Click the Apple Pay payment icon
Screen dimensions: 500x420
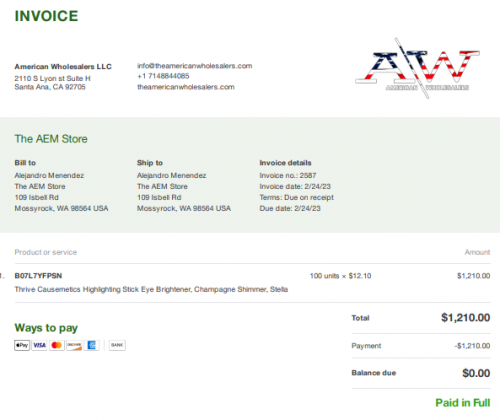[x=22, y=345]
